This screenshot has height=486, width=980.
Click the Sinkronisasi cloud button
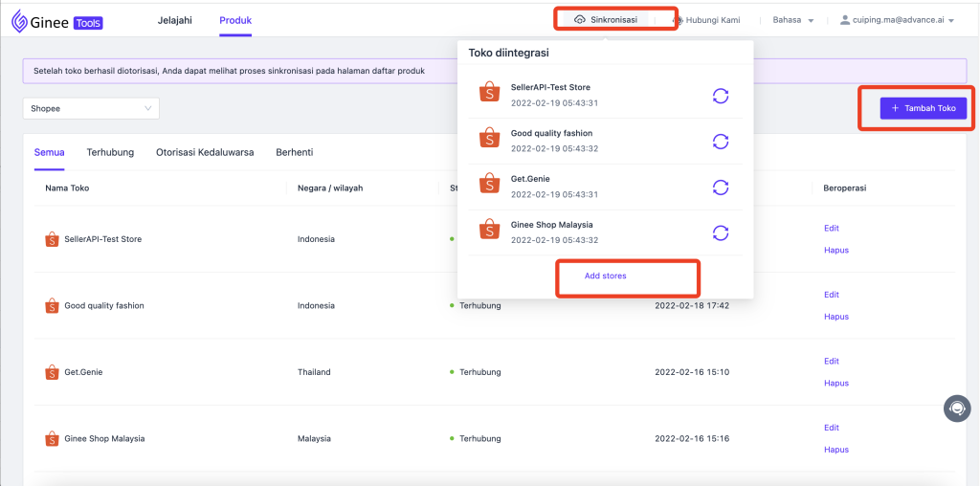[x=606, y=20]
